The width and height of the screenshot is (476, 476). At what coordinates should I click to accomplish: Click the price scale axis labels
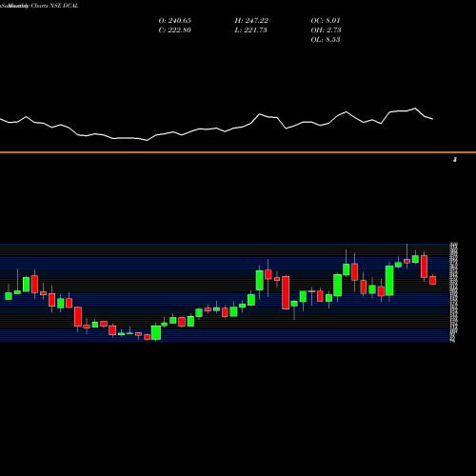453,292
